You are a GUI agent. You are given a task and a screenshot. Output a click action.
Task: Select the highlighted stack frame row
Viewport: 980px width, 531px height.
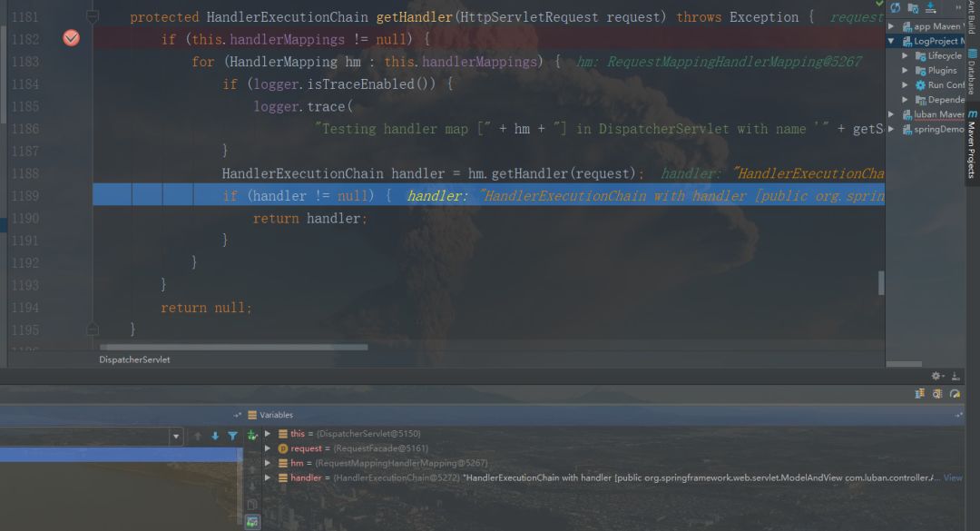click(121, 455)
